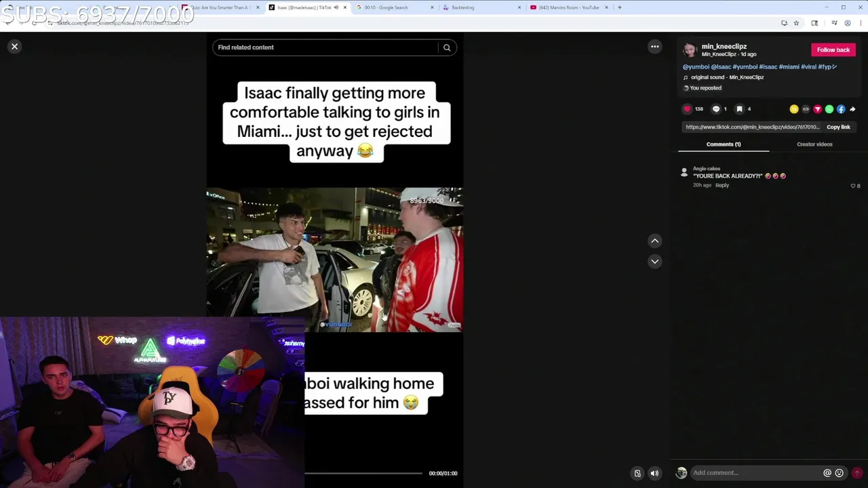The width and height of the screenshot is (868, 488).
Task: Mute the video with speaker icon
Action: pyautogui.click(x=654, y=473)
